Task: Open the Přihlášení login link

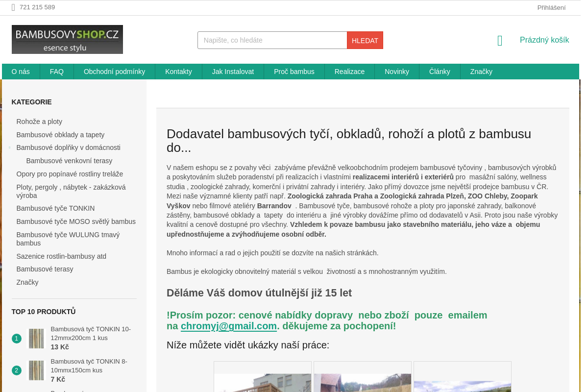Action: point(551,7)
